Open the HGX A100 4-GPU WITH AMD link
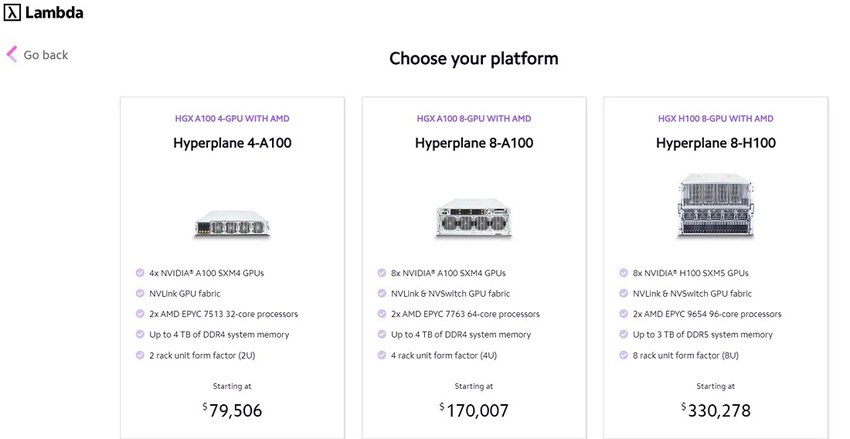This screenshot has width=850, height=439. coord(232,118)
